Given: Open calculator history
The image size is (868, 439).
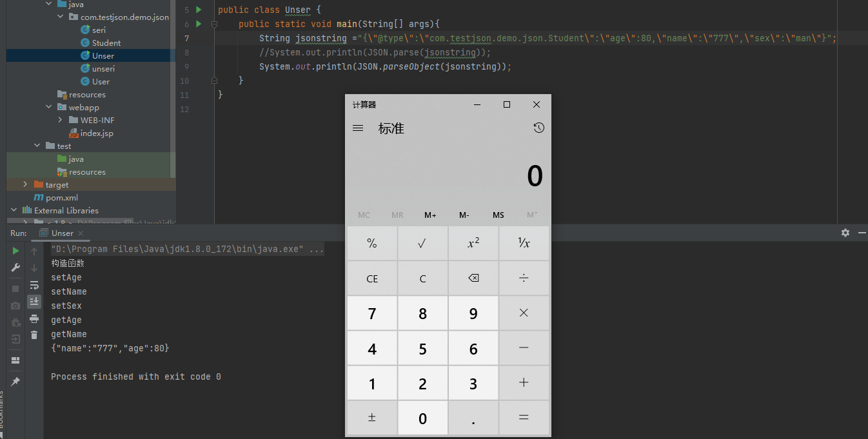Looking at the screenshot, I should [x=538, y=128].
